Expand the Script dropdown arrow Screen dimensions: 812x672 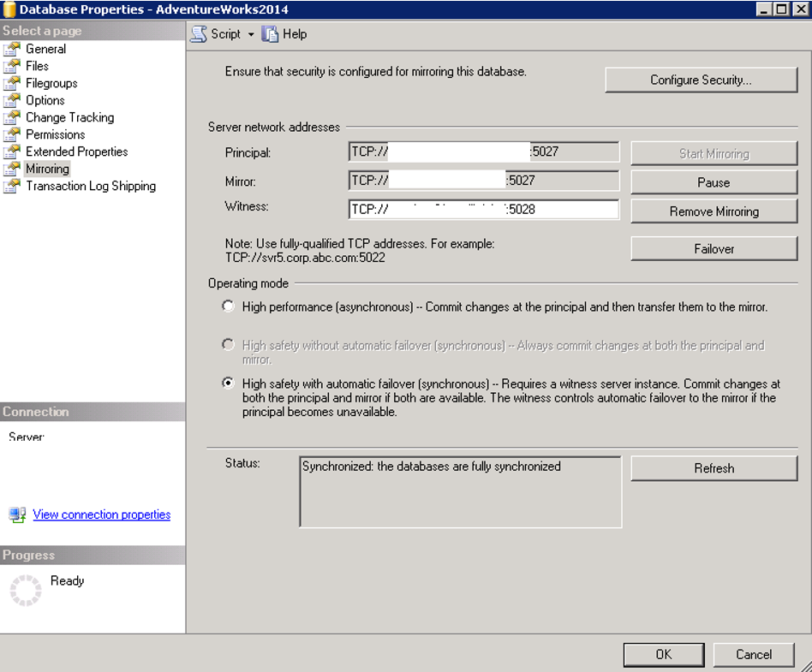click(251, 35)
